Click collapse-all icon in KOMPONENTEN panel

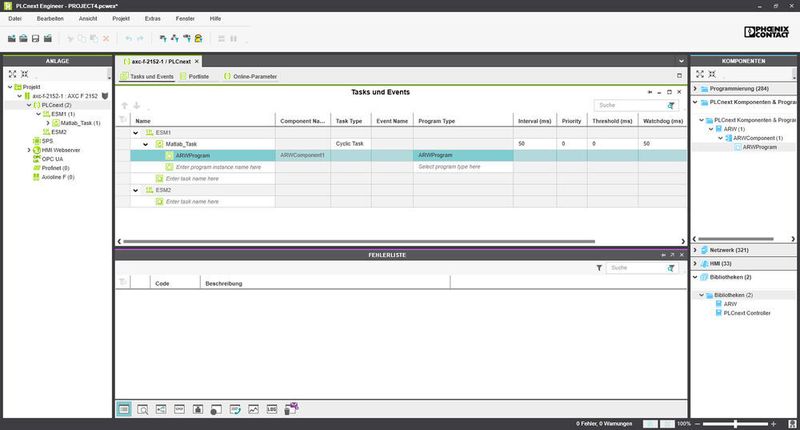point(712,74)
